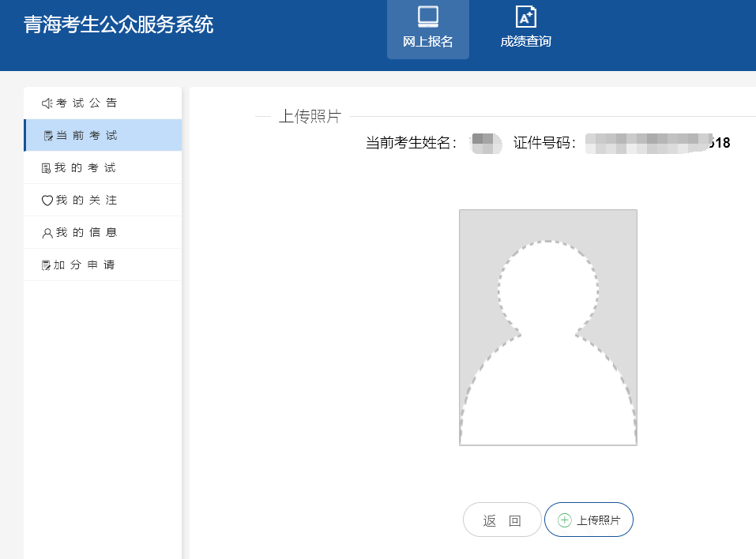Click the 网上报名 computer monitor icon
Screen dimensions: 756x559
click(x=427, y=17)
